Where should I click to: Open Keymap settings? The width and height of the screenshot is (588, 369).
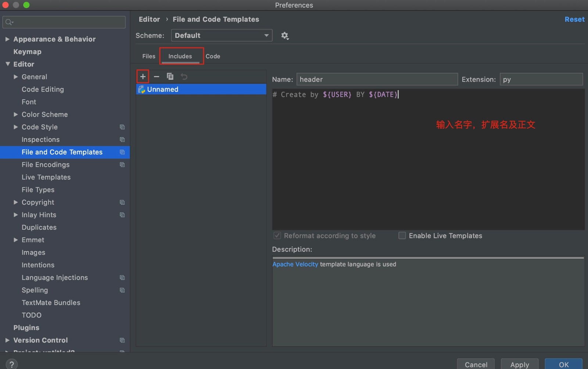(x=27, y=52)
